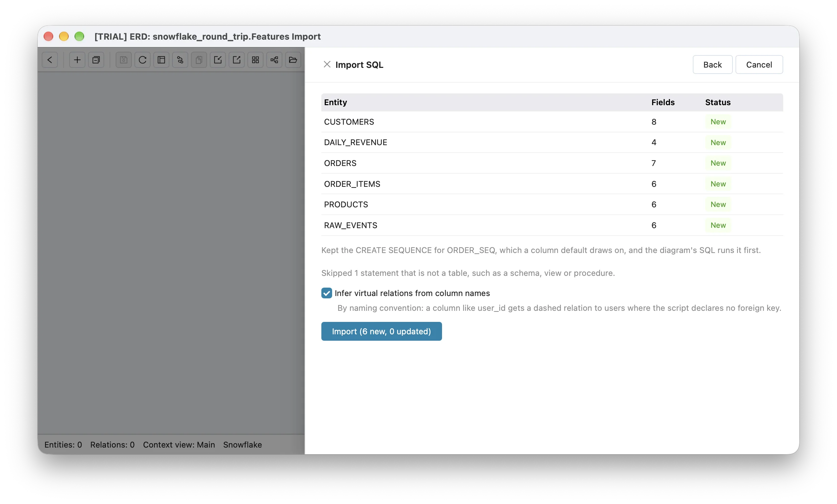Image resolution: width=837 pixels, height=504 pixels.
Task: Click the import arrow-into-box icon
Action: [x=218, y=60]
